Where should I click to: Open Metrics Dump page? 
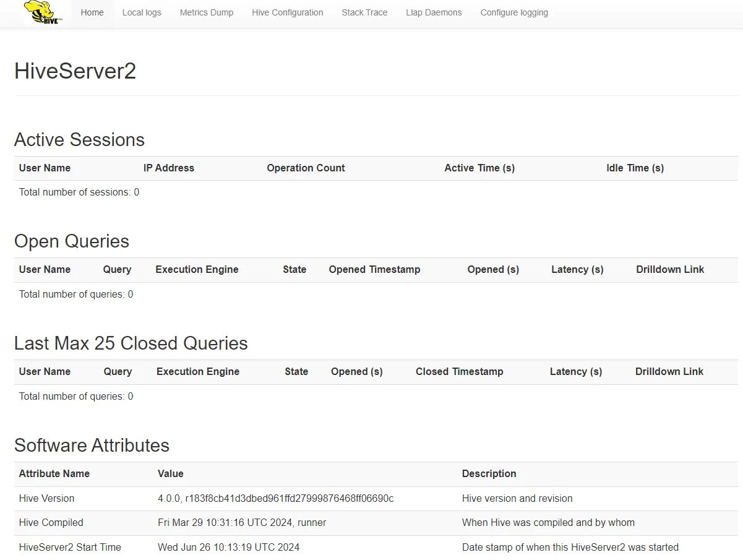point(207,12)
